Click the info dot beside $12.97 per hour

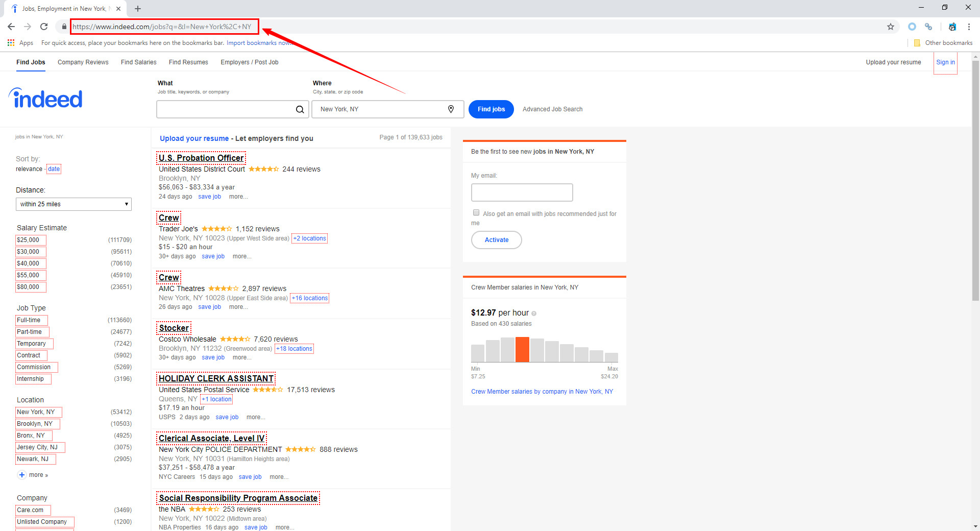click(x=534, y=313)
